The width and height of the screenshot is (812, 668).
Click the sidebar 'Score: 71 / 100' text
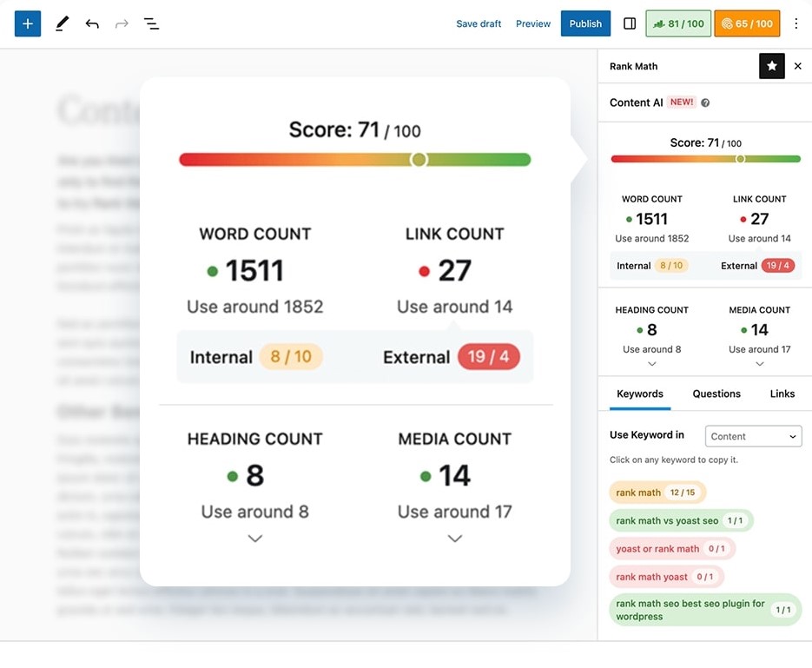[705, 143]
